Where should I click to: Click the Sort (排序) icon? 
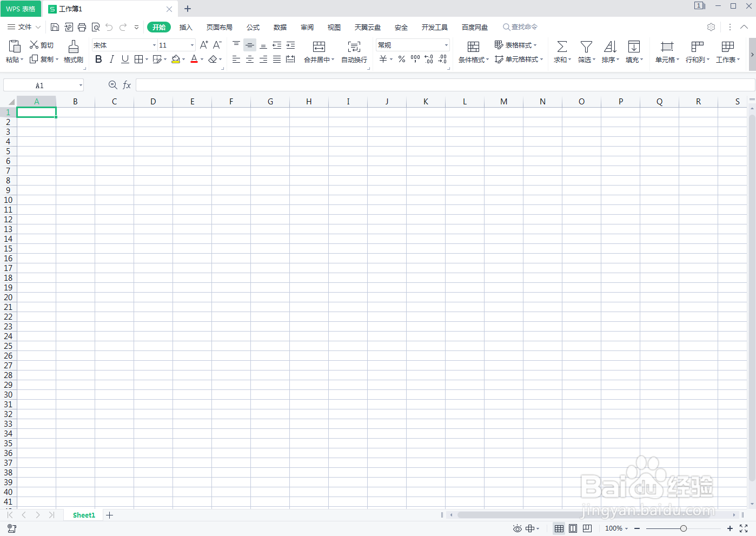(x=611, y=47)
